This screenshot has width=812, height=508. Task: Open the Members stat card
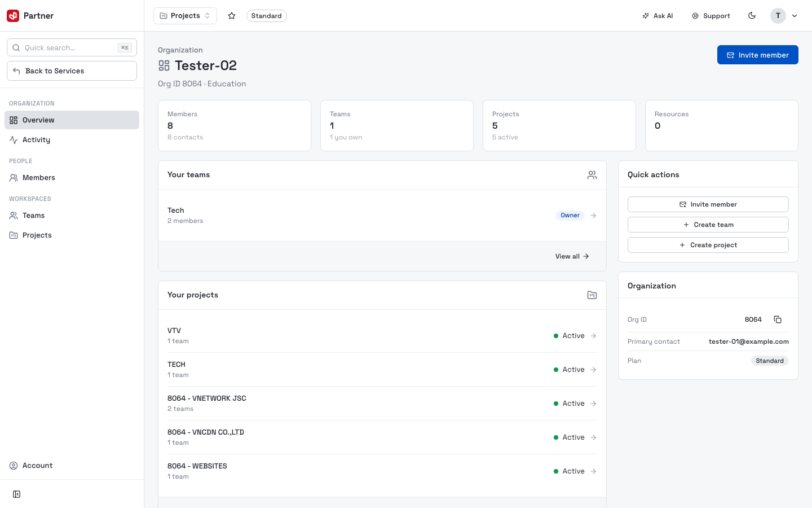235,125
